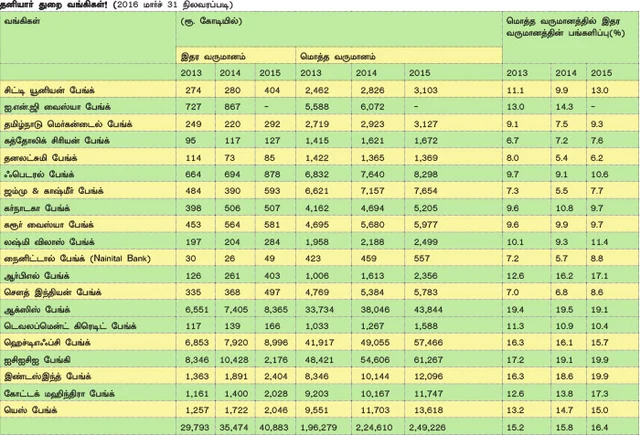Select the 'லஷ்மி விலாஸ் பேங்க்' row name
This screenshot has width=640, height=435.
(x=49, y=242)
